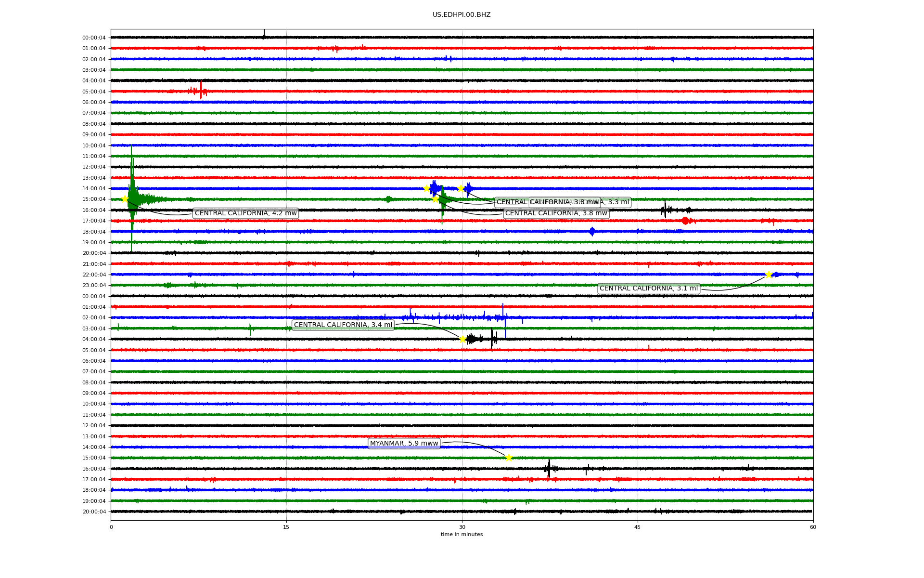Click the 60 tick on the time axis
This screenshot has height=578, width=924.
(813, 527)
